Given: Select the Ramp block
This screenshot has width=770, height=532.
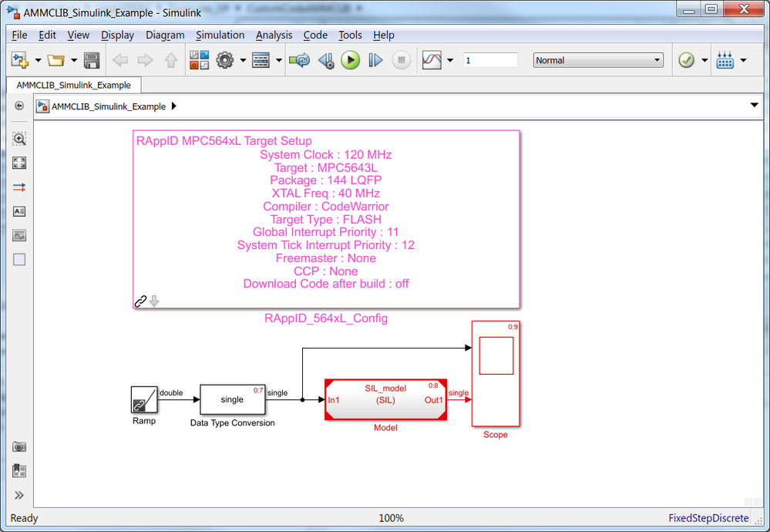Looking at the screenshot, I should (144, 399).
